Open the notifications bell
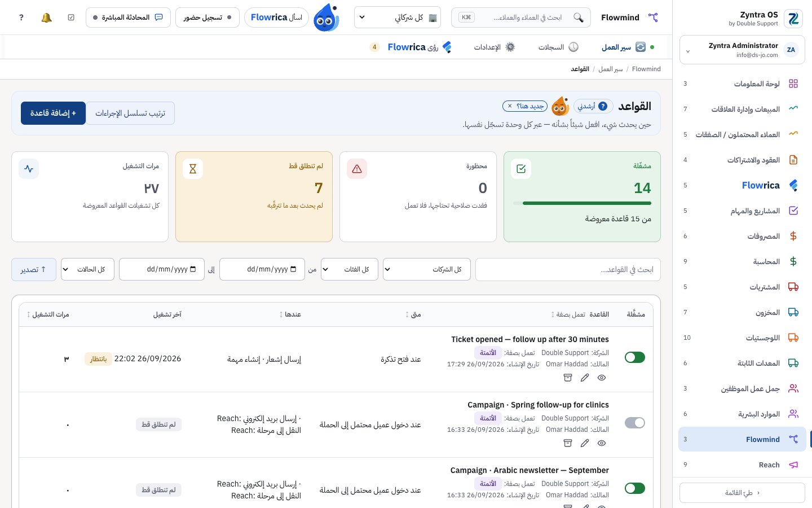812x508 pixels. (x=46, y=17)
